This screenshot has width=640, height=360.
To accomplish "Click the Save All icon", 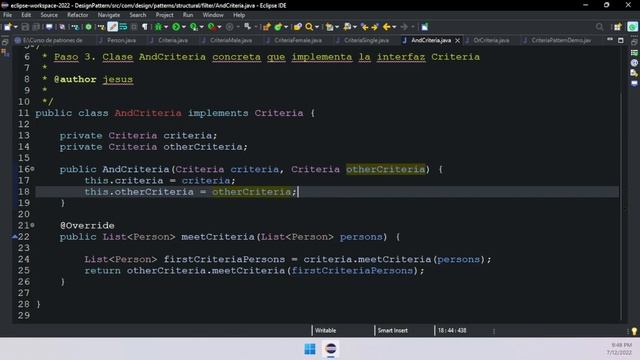I will pyautogui.click(x=36, y=27).
